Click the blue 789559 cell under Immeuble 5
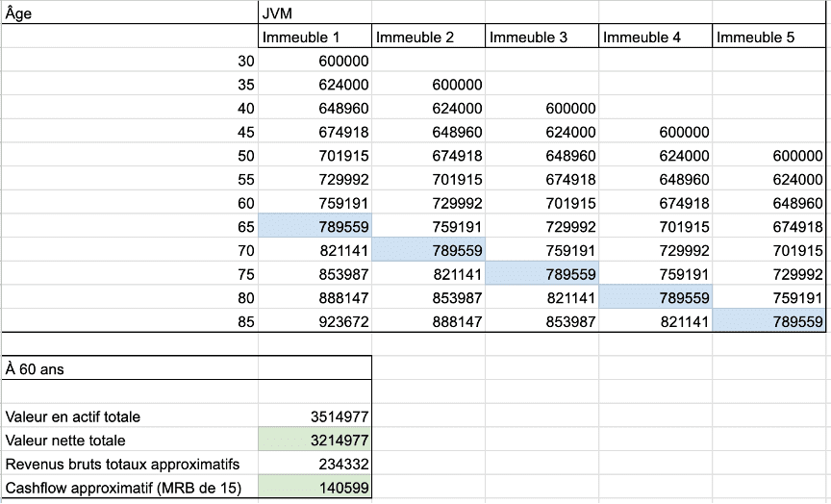 769,321
